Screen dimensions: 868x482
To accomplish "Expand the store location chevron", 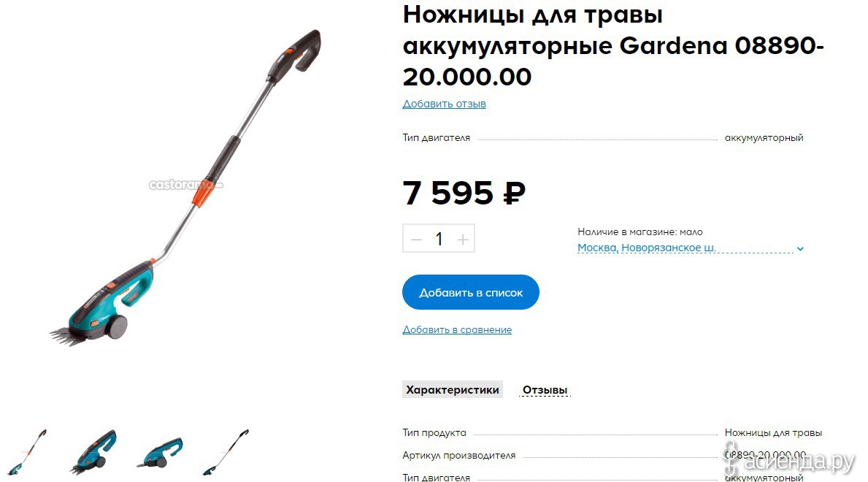I will click(800, 249).
